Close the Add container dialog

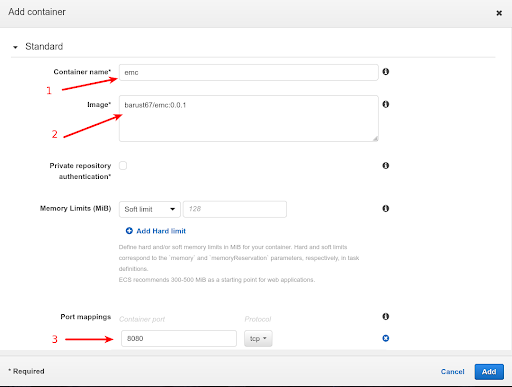(x=499, y=13)
